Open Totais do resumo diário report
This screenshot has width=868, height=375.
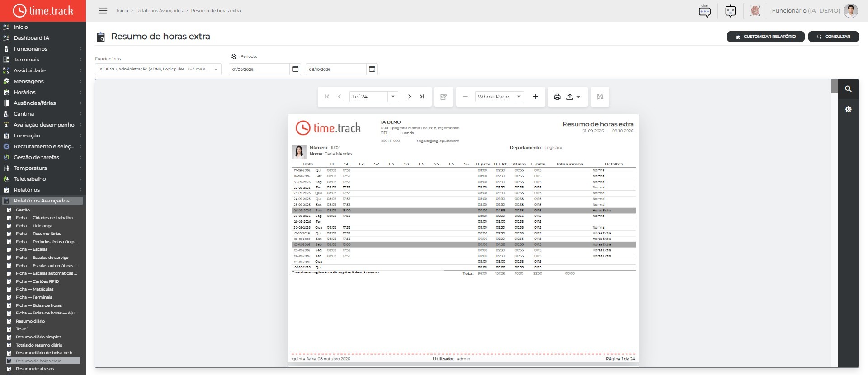[x=39, y=345]
